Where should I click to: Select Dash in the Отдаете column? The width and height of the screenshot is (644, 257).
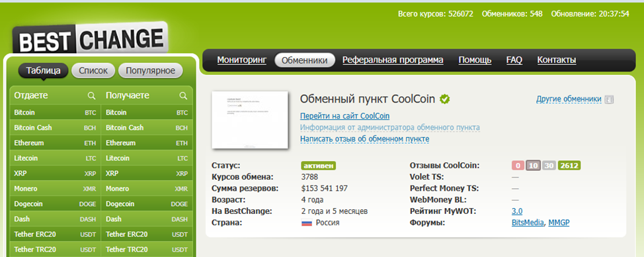point(55,219)
